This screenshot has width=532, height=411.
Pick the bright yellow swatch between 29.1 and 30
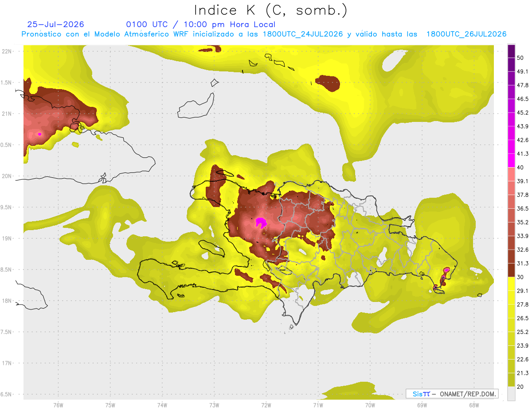[511, 284]
